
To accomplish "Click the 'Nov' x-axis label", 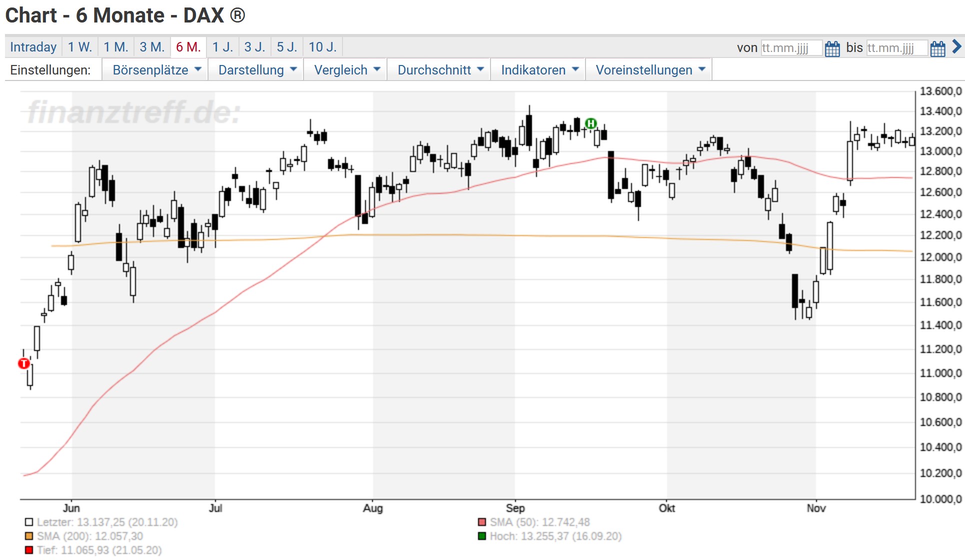I will (816, 508).
